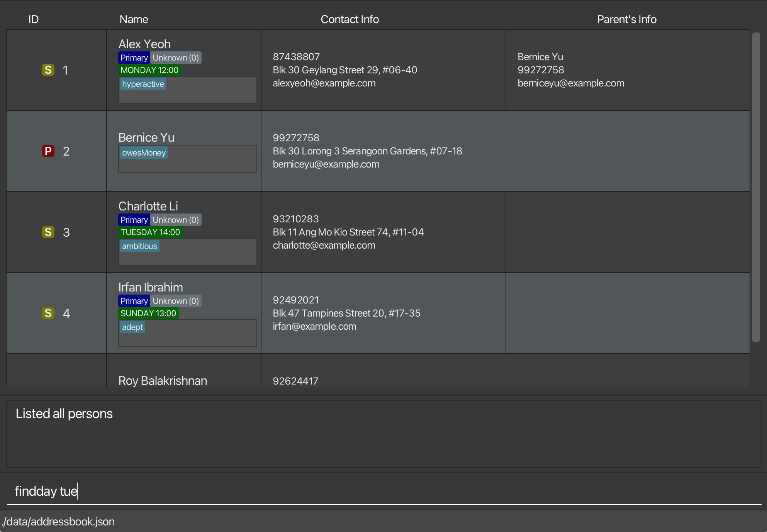767x532 pixels.
Task: Click the S student badge for Charlotte Li
Action: click(48, 232)
